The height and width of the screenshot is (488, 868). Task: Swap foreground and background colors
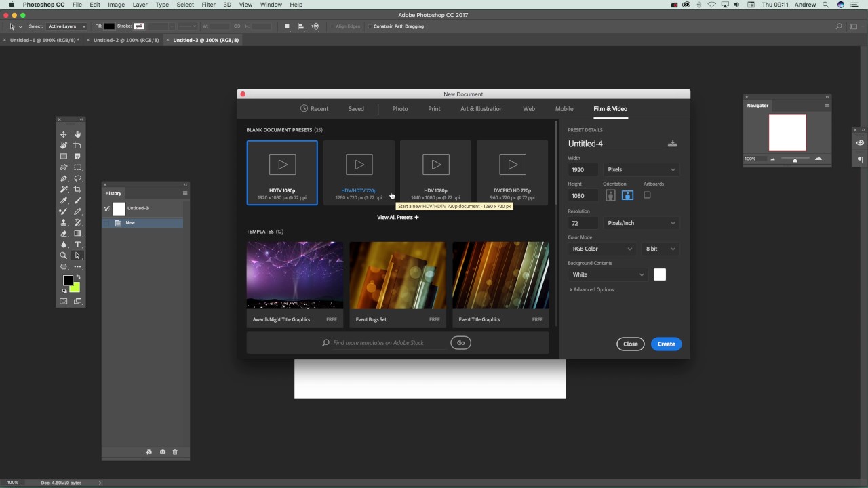point(78,277)
